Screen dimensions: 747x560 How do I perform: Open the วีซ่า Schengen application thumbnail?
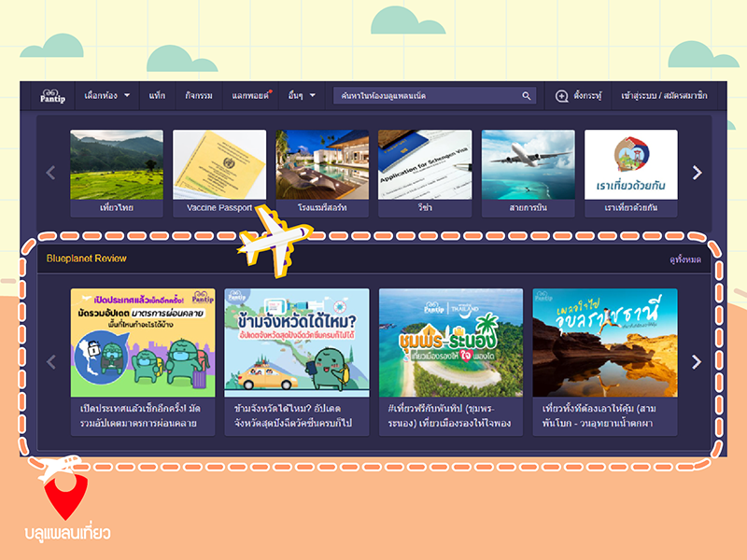[x=425, y=165]
